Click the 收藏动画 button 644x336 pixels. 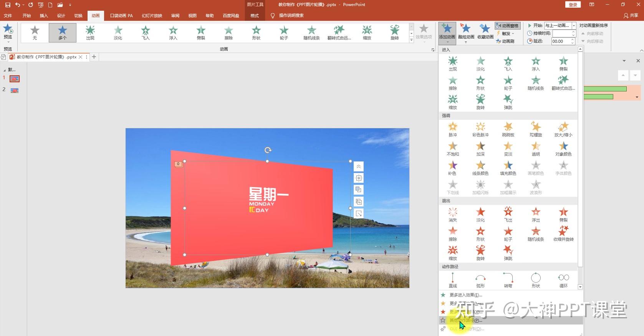pyautogui.click(x=485, y=32)
